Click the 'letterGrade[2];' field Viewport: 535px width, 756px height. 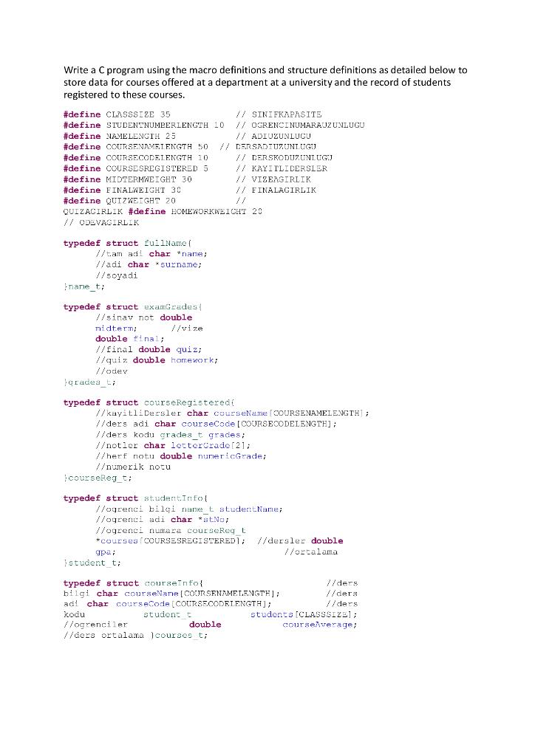point(211,445)
